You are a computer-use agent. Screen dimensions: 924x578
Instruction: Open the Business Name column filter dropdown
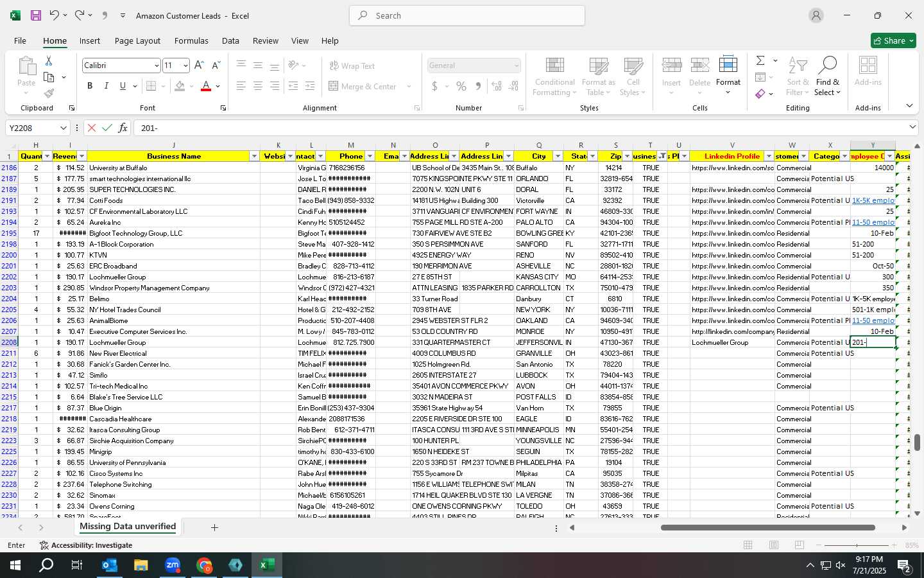(x=254, y=156)
